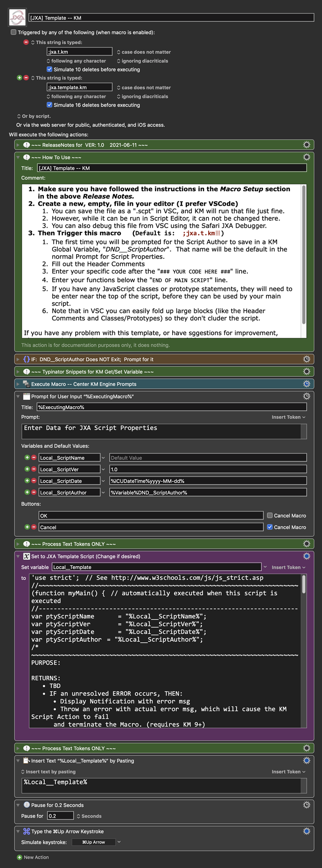Open gear menu of Typinator Snippets action

click(307, 372)
